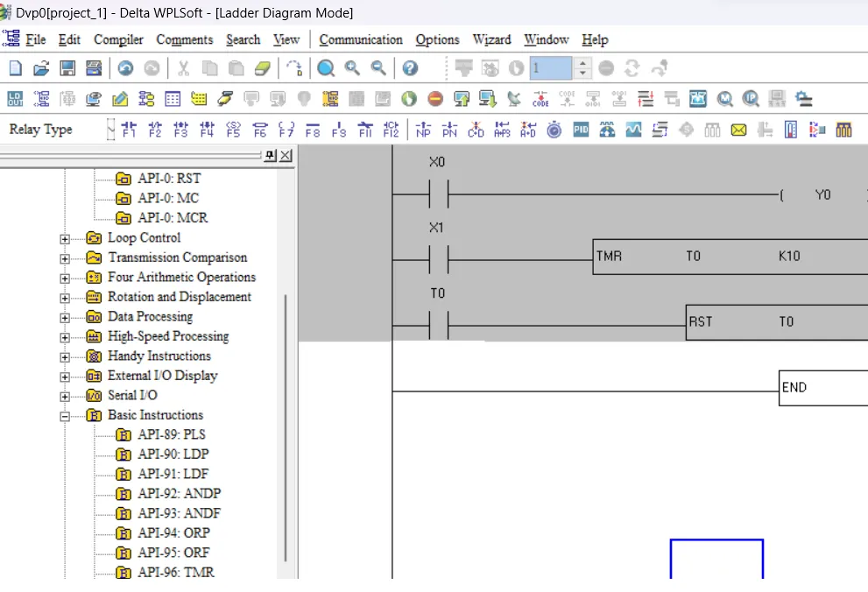Screen dimensions: 868x592
Task: Open Help with the question mark icon
Action: tap(410, 68)
